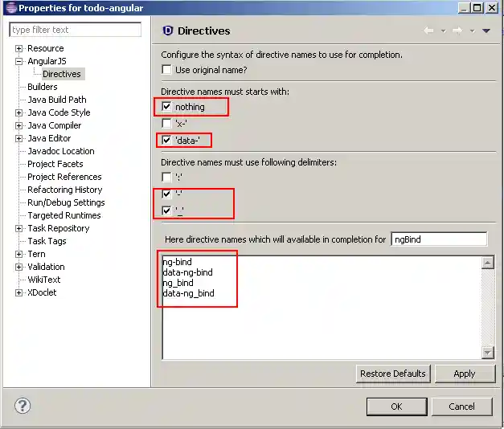Open back history dropdown arrow
This screenshot has height=429, width=504.
click(x=443, y=31)
